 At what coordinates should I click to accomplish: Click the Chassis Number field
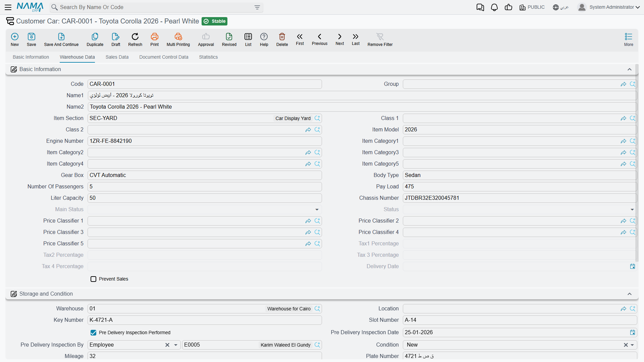[x=520, y=198]
